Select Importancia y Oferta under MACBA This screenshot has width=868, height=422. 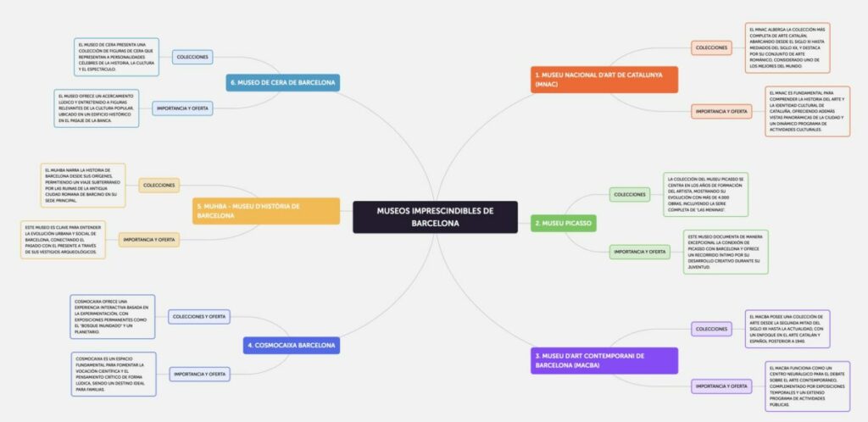click(721, 386)
